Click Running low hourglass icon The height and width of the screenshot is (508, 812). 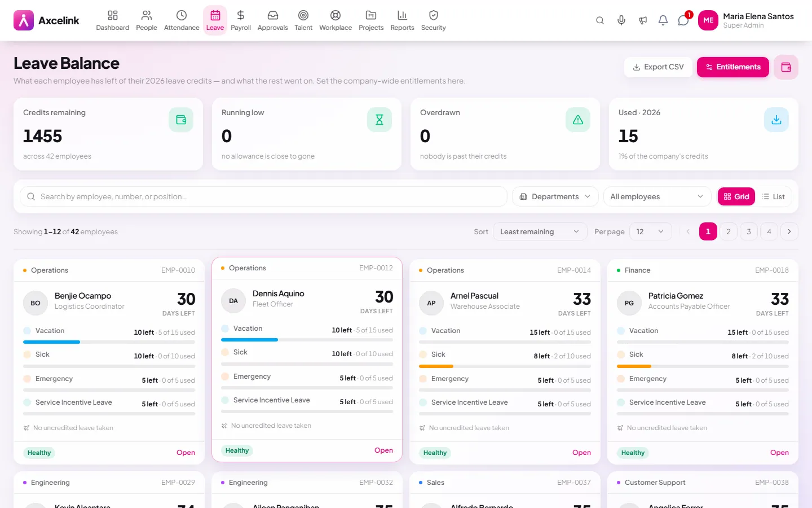pos(379,120)
